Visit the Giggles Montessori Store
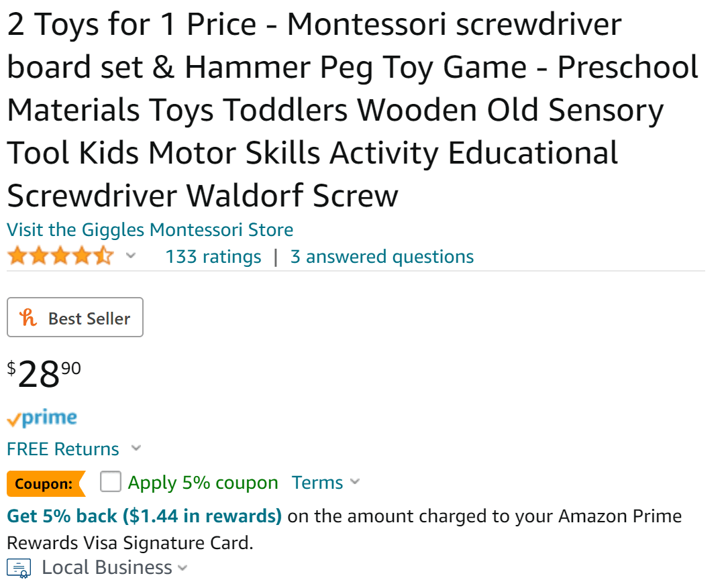728x586 pixels. tap(150, 230)
